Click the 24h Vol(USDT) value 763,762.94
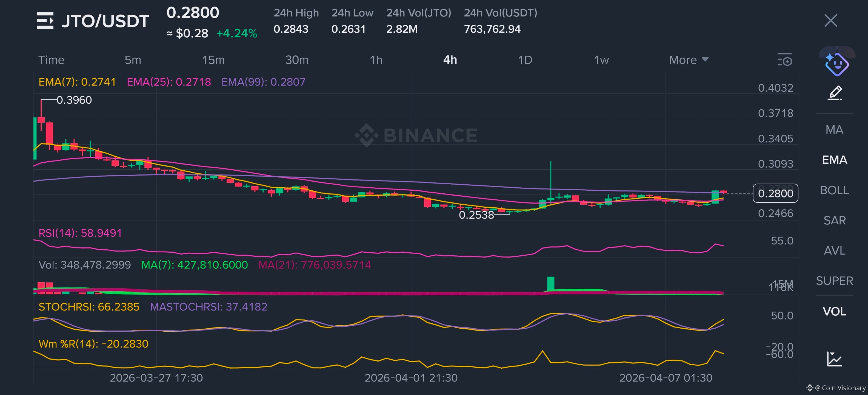This screenshot has height=395, width=868. click(x=492, y=29)
